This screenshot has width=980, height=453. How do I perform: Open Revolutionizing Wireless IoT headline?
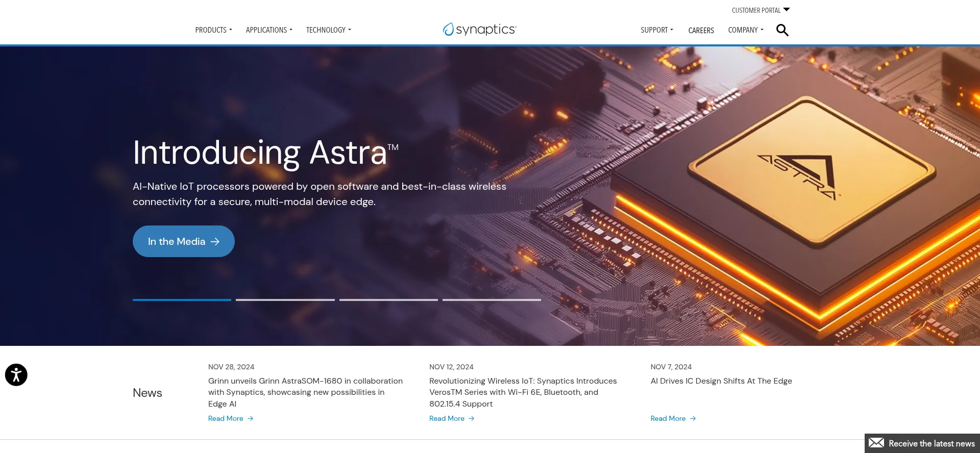[x=523, y=392]
